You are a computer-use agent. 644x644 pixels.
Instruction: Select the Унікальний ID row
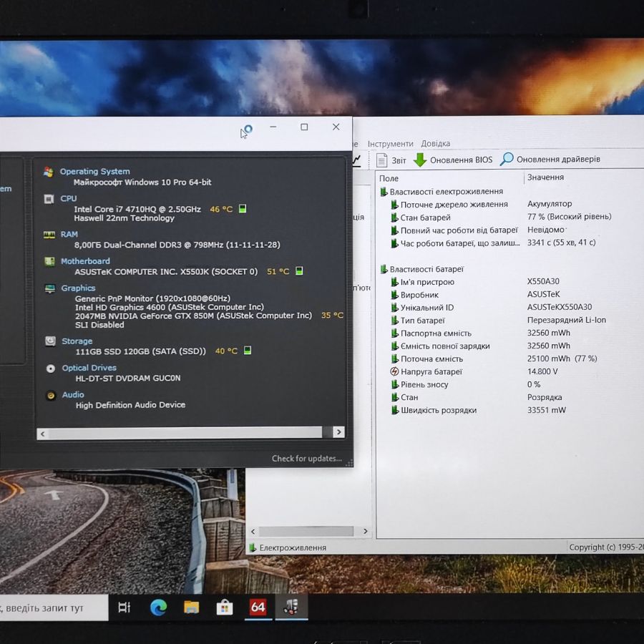[x=422, y=308]
